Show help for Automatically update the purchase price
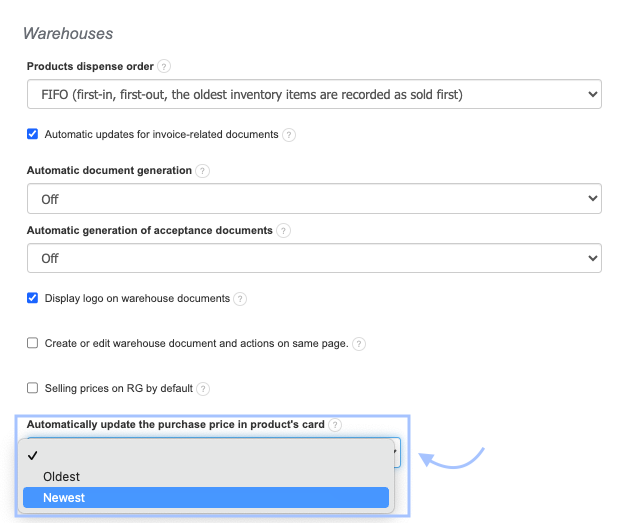Viewport: 639px width, 523px height. 335,425
